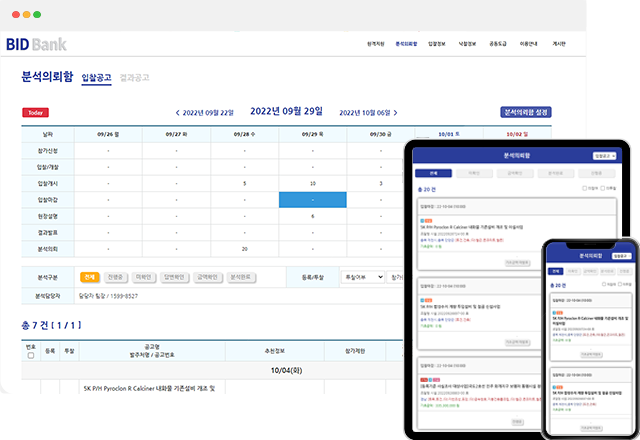Select the 미확인 filter button
The width and height of the screenshot is (640, 440).
coord(143,277)
